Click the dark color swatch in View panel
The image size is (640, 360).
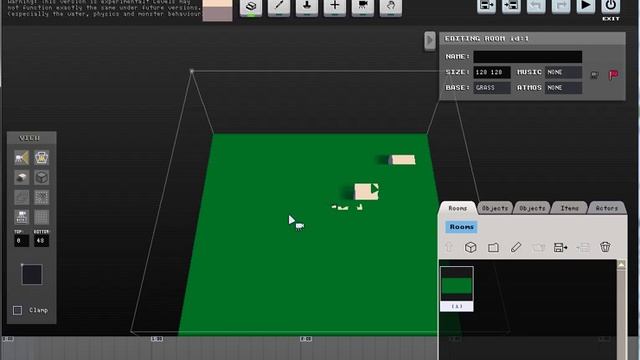pos(32,274)
